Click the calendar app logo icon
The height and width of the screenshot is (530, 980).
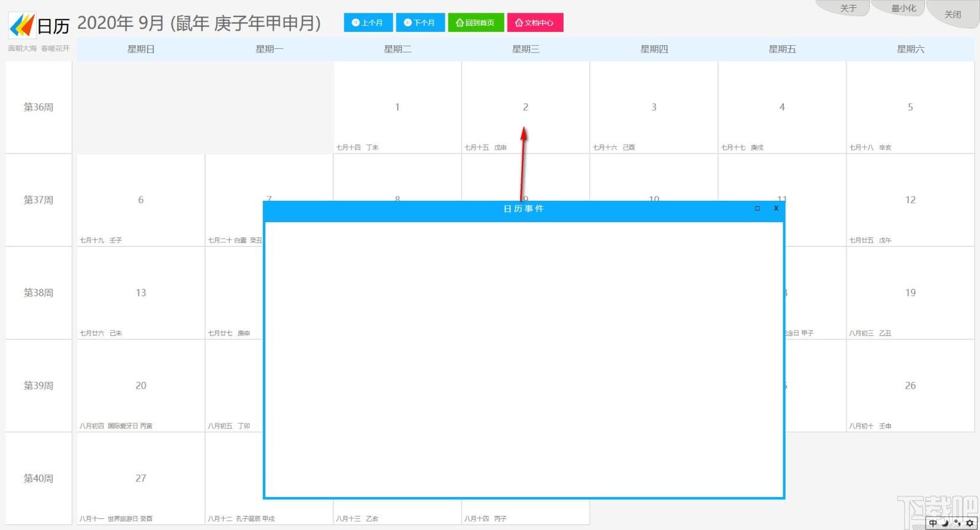(21, 26)
